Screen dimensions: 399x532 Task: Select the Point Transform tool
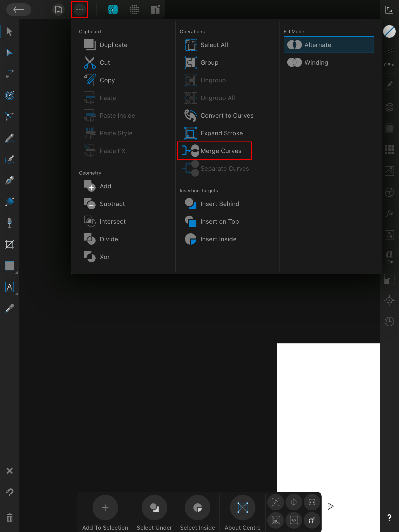[x=10, y=74]
